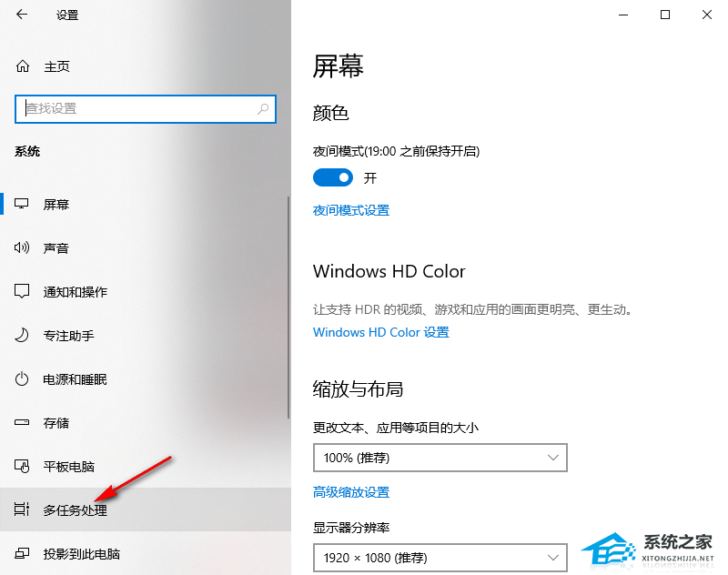Click the sidebar vertical scrollbar

(288, 308)
